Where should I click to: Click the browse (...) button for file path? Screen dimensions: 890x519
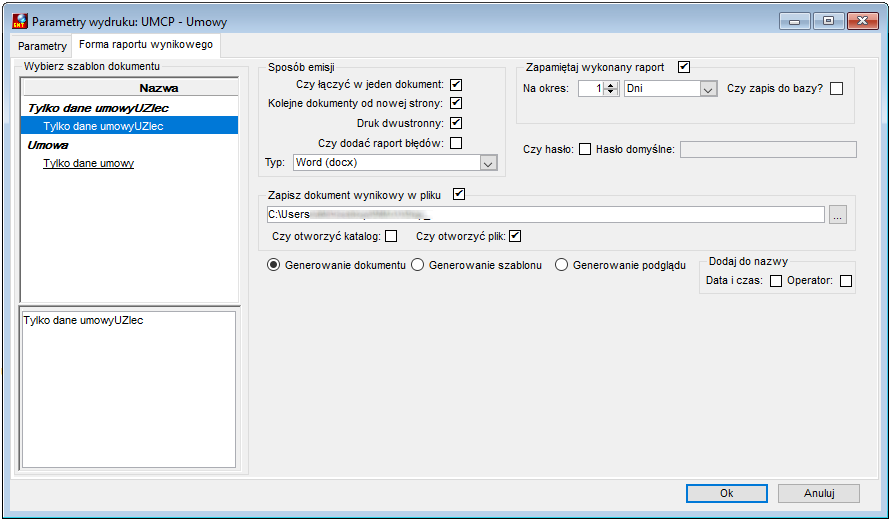coord(838,215)
